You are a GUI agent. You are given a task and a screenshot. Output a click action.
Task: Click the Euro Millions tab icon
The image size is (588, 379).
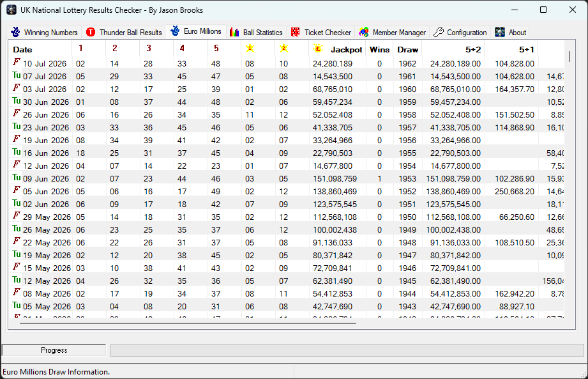pos(175,31)
